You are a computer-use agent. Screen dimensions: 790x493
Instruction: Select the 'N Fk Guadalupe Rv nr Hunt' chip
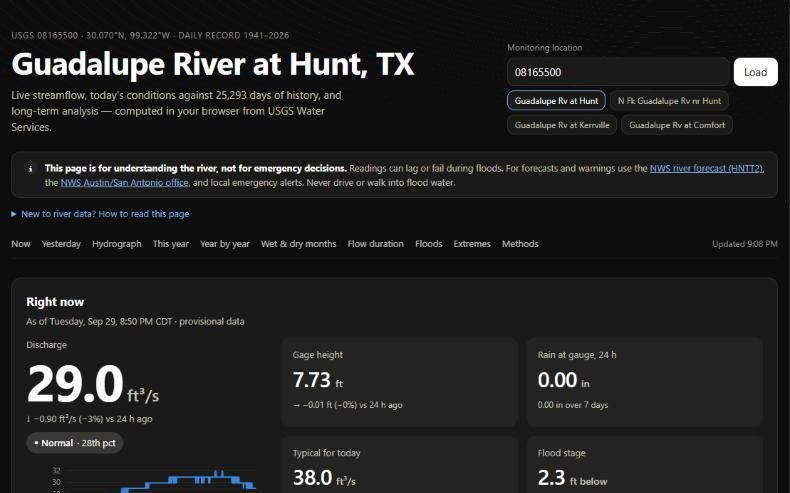[669, 101]
